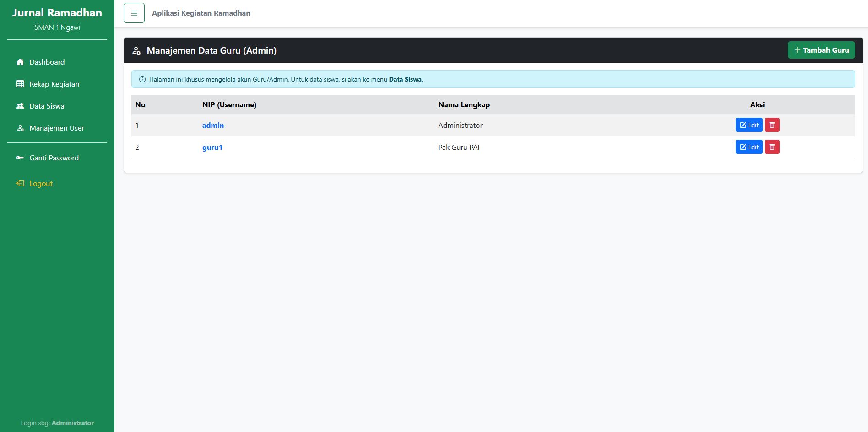The height and width of the screenshot is (432, 868).
Task: Click the red trash icon for guru1
Action: [772, 147]
